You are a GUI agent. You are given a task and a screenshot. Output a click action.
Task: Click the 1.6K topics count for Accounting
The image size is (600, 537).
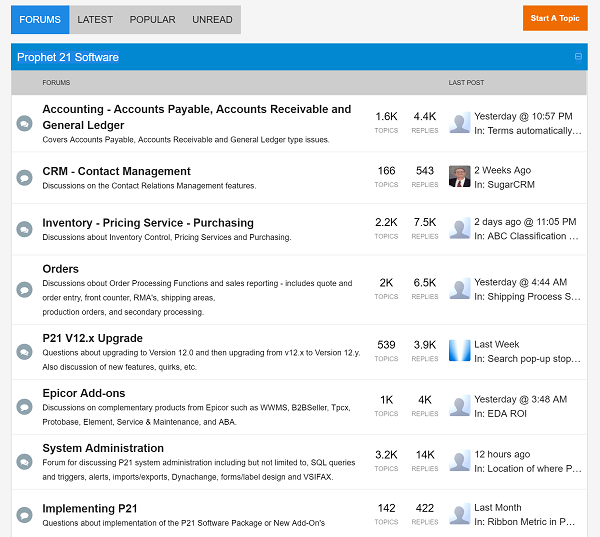click(386, 116)
